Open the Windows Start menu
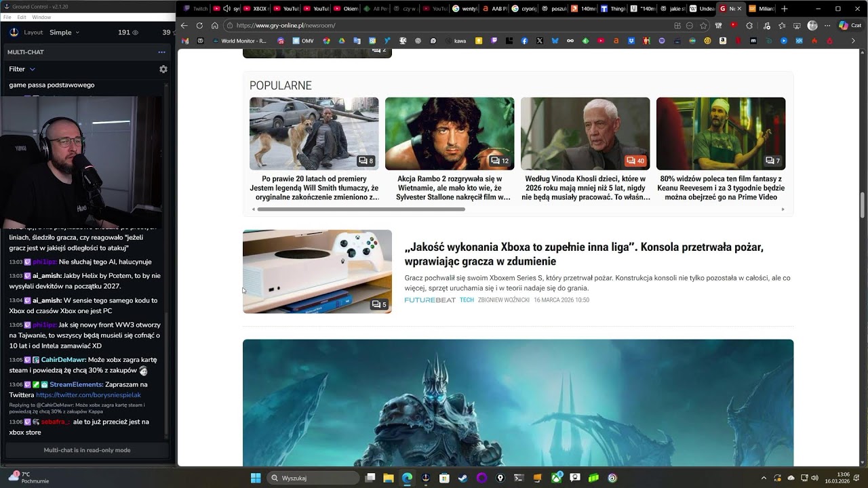868x488 pixels. coord(256,478)
